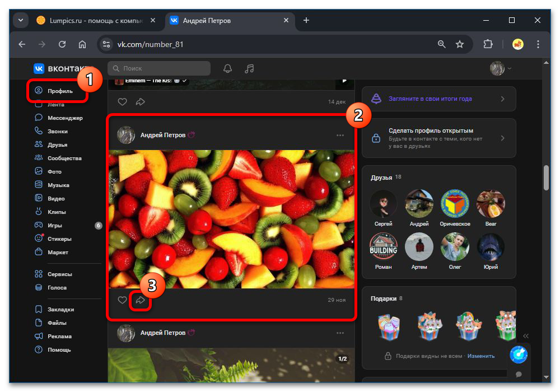This screenshot has width=560, height=392.
Task: Click the Маркет bag icon
Action: pos(39,252)
